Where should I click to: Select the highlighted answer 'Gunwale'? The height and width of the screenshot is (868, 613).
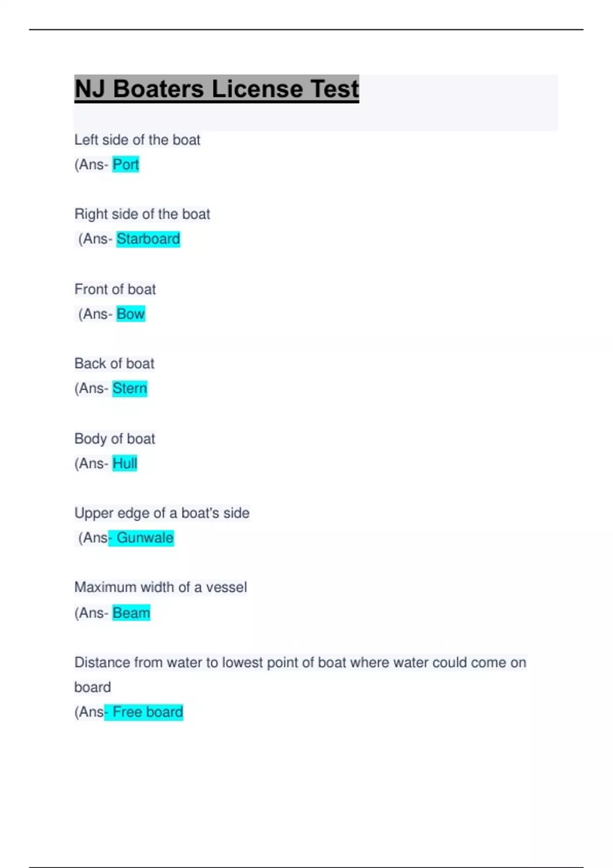[145, 538]
